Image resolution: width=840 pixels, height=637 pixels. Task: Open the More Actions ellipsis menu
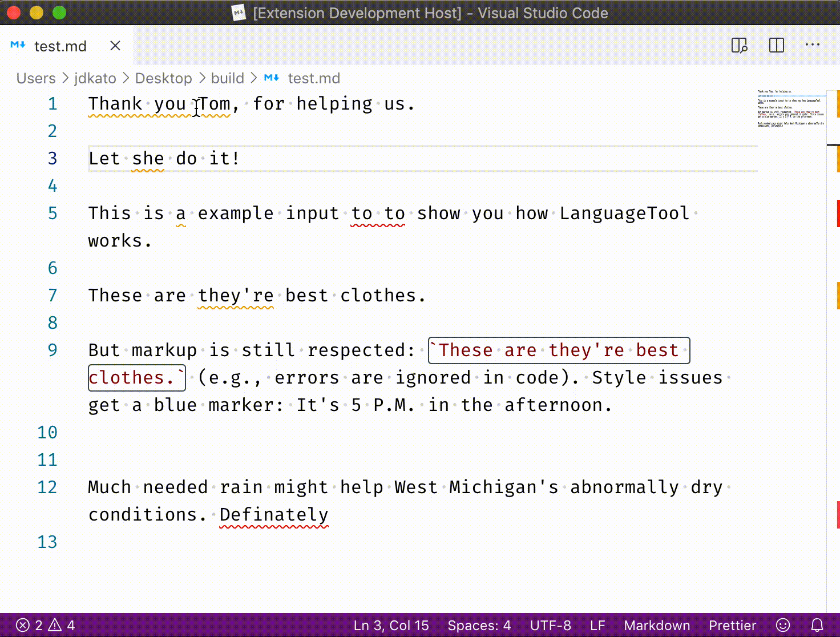[812, 45]
